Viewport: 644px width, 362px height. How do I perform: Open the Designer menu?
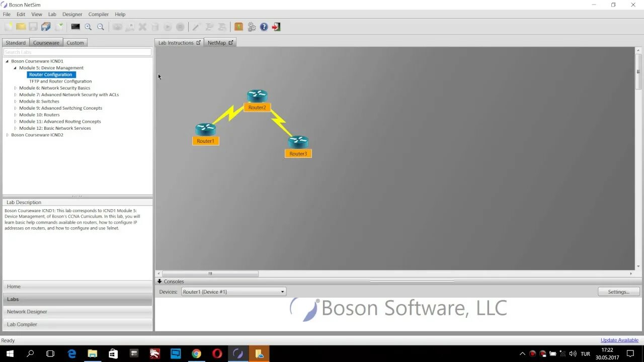pos(72,14)
